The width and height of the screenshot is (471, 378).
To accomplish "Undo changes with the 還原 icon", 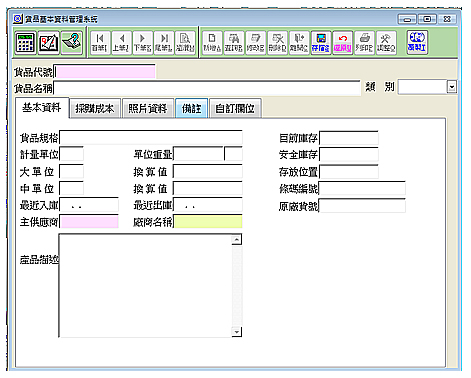I will coord(343,42).
